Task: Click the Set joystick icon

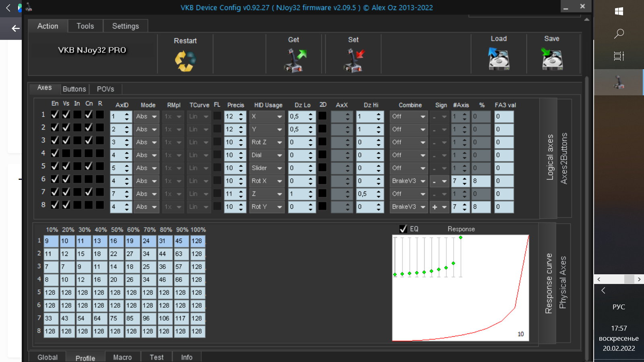Action: (354, 60)
